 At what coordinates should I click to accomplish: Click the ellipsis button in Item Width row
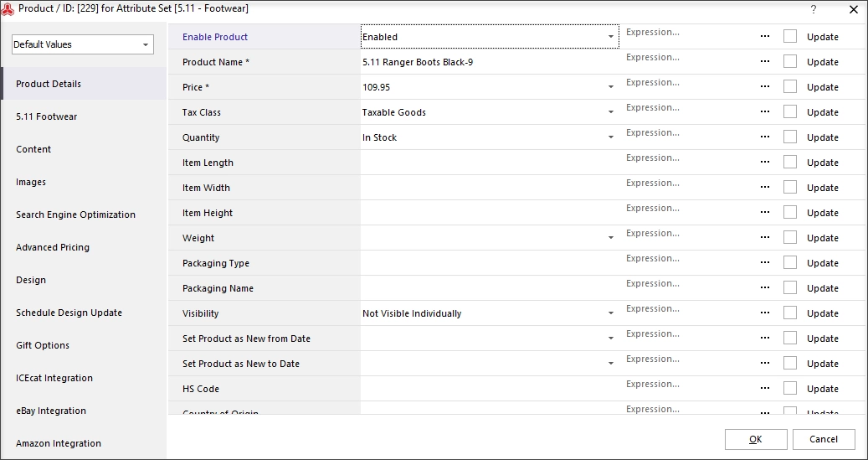764,188
